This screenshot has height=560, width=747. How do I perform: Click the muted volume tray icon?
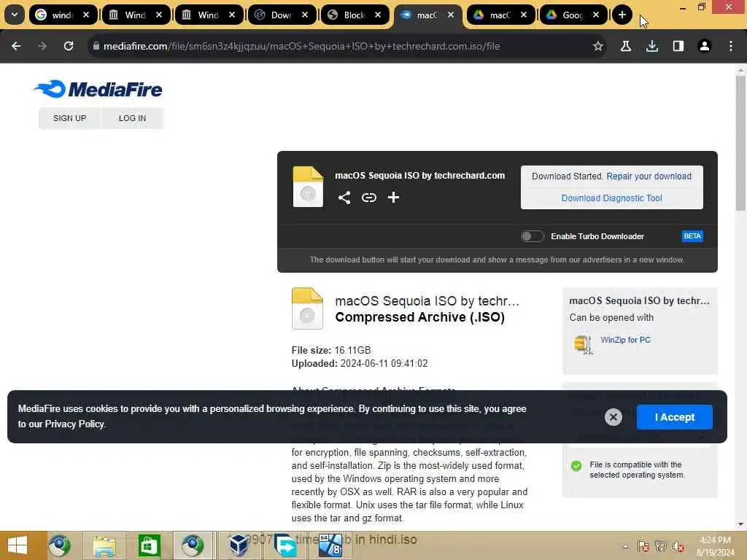[x=678, y=546]
